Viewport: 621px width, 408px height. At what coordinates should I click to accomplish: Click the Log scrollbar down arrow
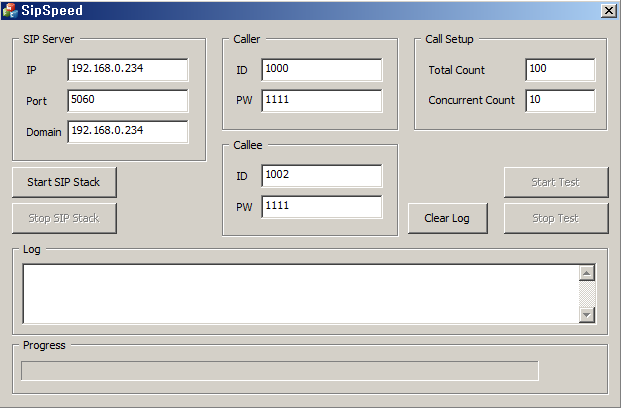pos(587,315)
